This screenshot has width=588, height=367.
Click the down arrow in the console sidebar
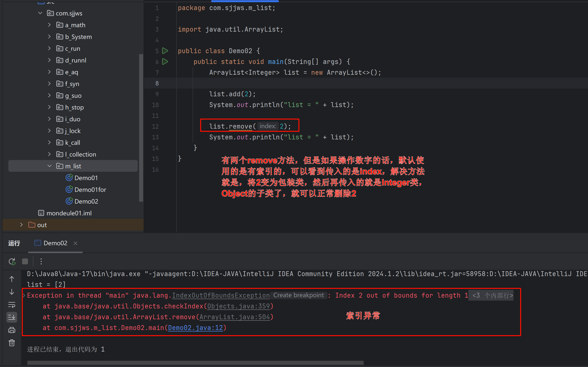(12, 292)
